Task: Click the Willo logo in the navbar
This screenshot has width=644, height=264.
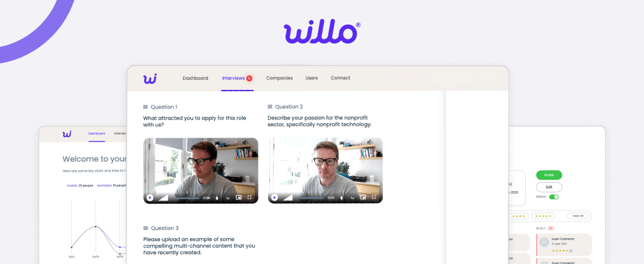Action: point(150,78)
